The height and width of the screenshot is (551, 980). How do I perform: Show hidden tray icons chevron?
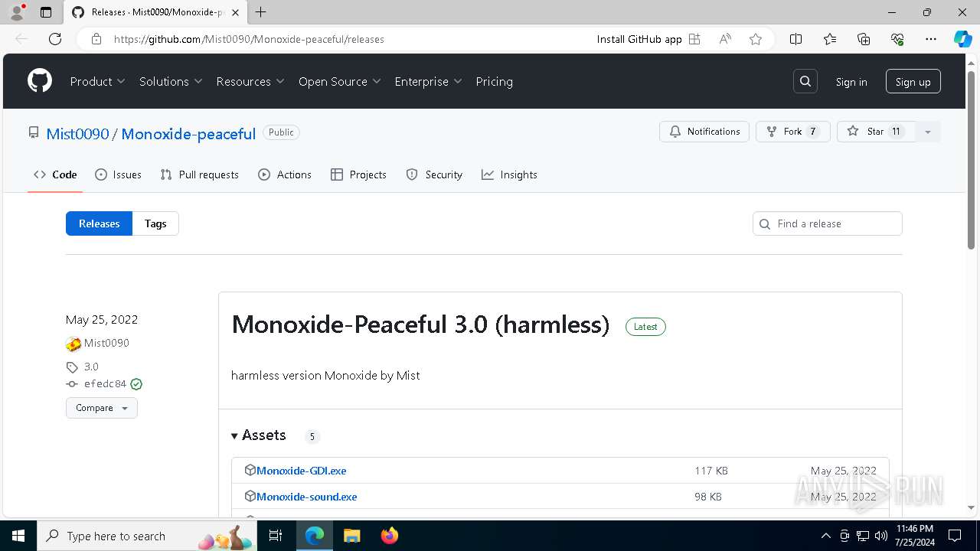click(x=825, y=536)
